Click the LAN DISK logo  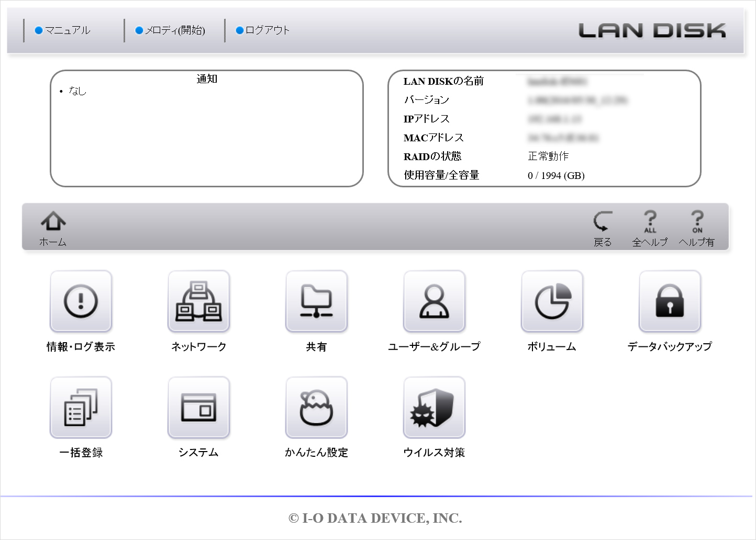click(652, 31)
